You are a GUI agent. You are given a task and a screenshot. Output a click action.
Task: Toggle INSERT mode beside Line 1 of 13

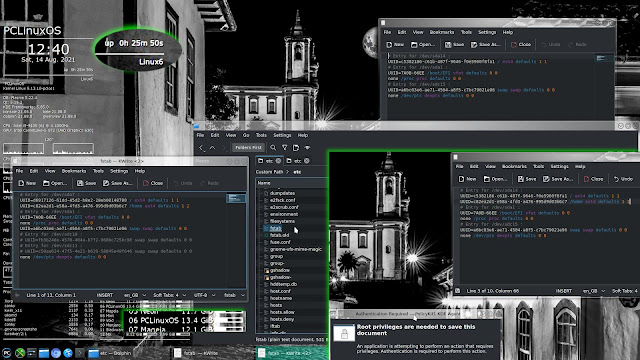104,295
